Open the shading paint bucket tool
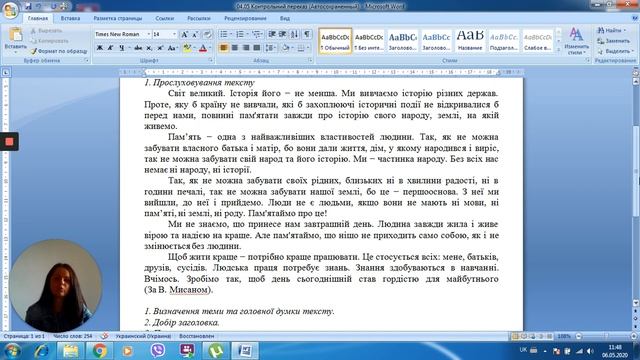 point(285,48)
